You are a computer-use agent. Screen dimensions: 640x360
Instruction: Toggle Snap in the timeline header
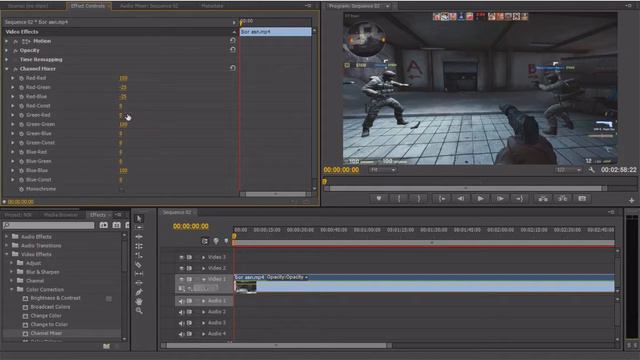(x=204, y=241)
